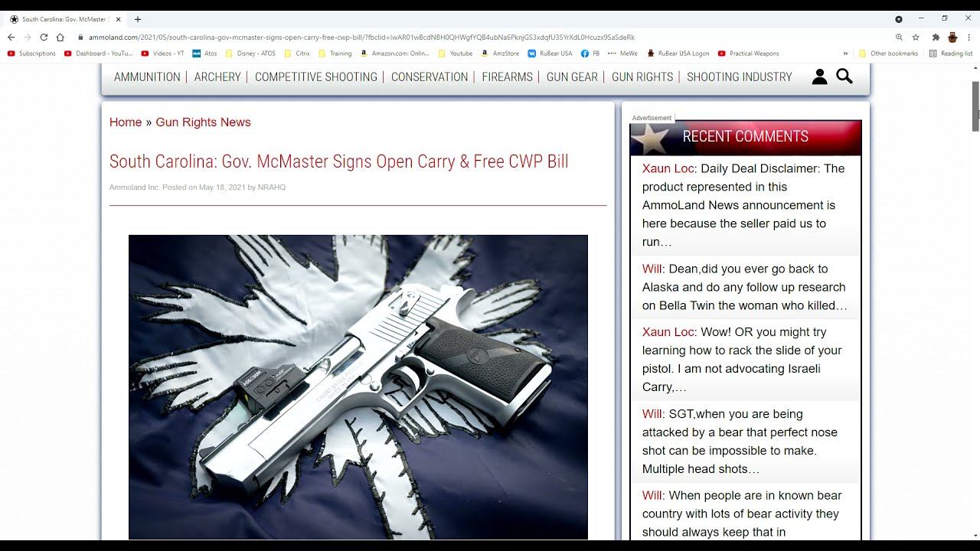
Task: Open the zoom magnifier in address bar
Action: point(899,37)
